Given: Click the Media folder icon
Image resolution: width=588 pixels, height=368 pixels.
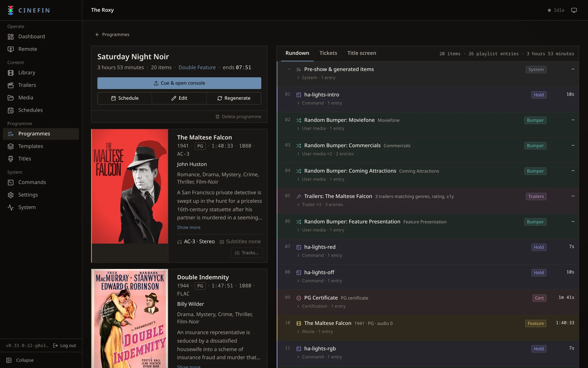Looking at the screenshot, I should [x=11, y=98].
